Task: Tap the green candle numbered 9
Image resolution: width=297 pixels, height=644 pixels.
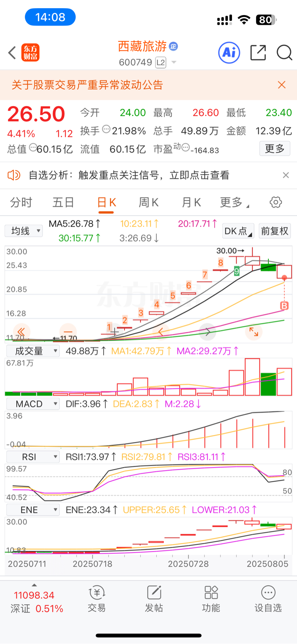Action: click(237, 271)
